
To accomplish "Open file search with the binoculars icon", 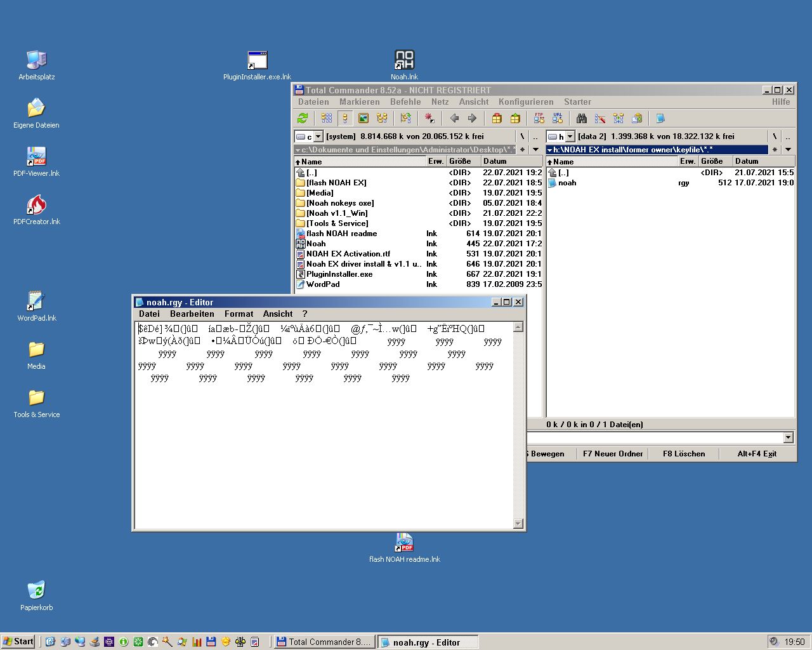I will coord(582,118).
